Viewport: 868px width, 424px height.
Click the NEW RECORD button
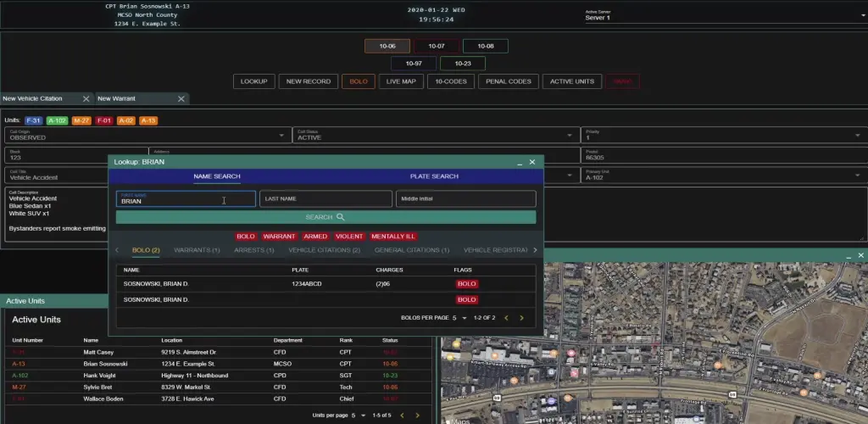point(309,81)
